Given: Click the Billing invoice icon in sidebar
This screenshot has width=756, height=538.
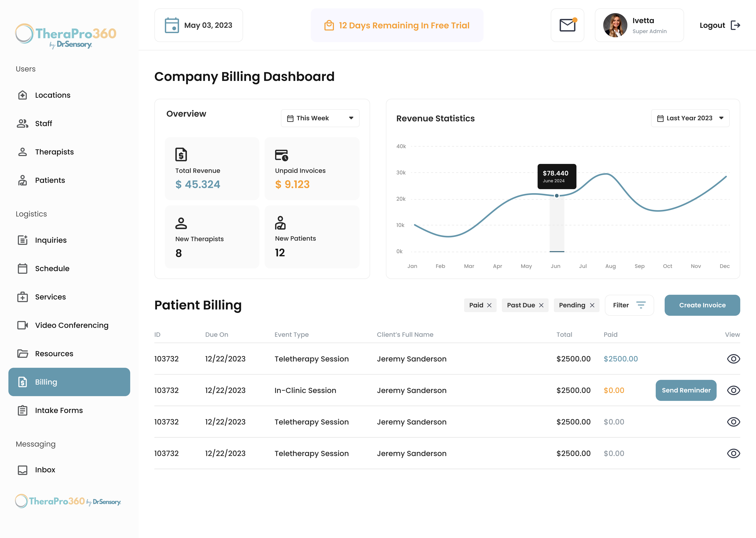Looking at the screenshot, I should click(23, 382).
